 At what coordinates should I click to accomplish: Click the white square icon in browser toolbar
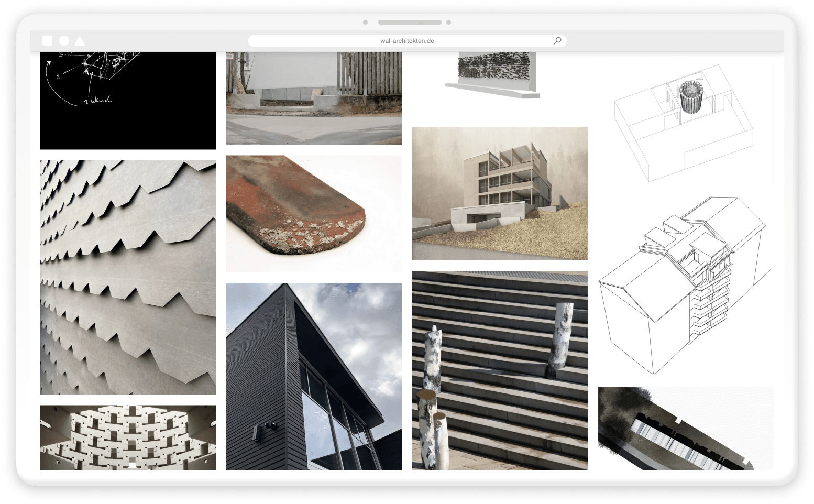pos(47,40)
